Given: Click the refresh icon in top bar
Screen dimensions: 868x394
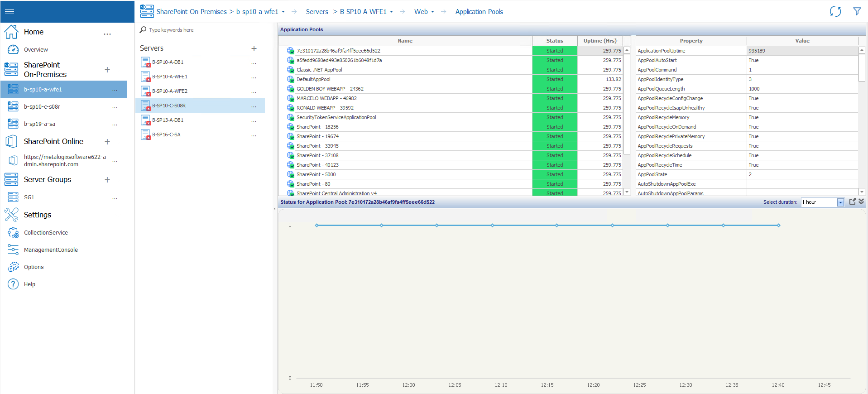Looking at the screenshot, I should tap(835, 12).
